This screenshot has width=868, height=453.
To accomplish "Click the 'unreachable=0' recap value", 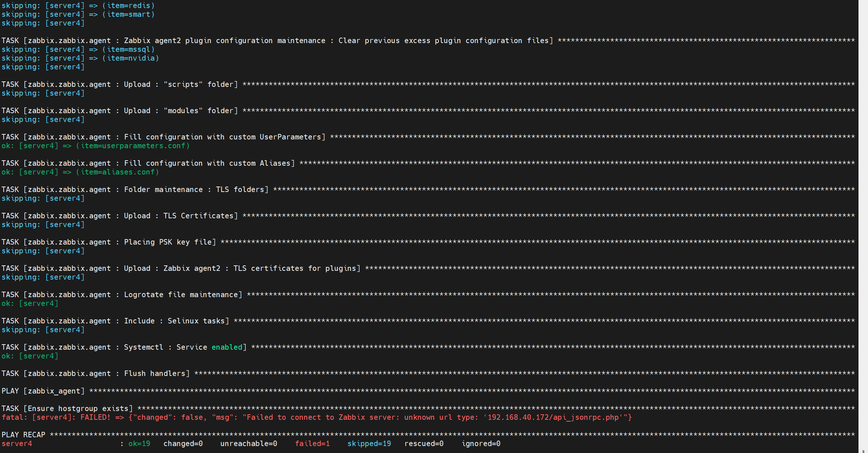I will [249, 444].
